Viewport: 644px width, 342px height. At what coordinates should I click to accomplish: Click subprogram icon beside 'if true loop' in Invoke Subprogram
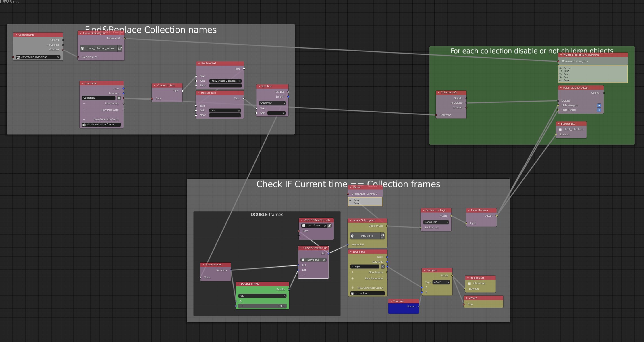352,236
